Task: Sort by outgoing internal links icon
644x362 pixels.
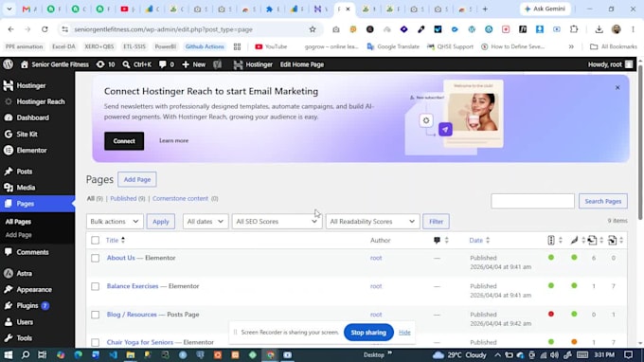Action: click(x=595, y=241)
